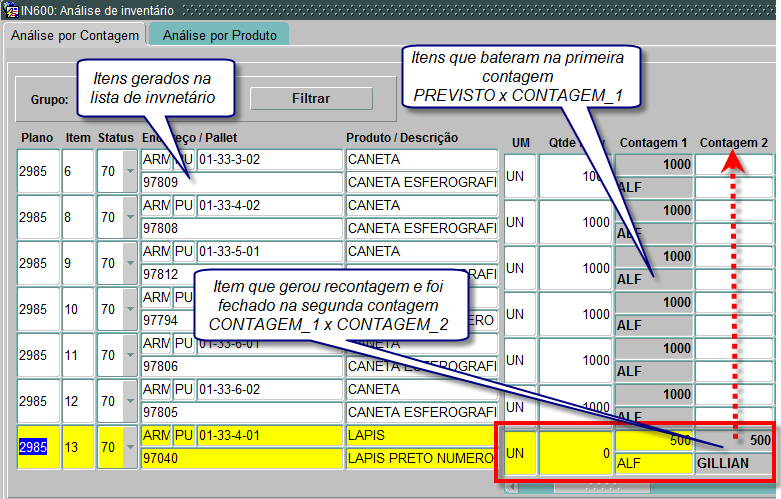Click pallet field 97040
781x499 pixels.
tap(242, 458)
